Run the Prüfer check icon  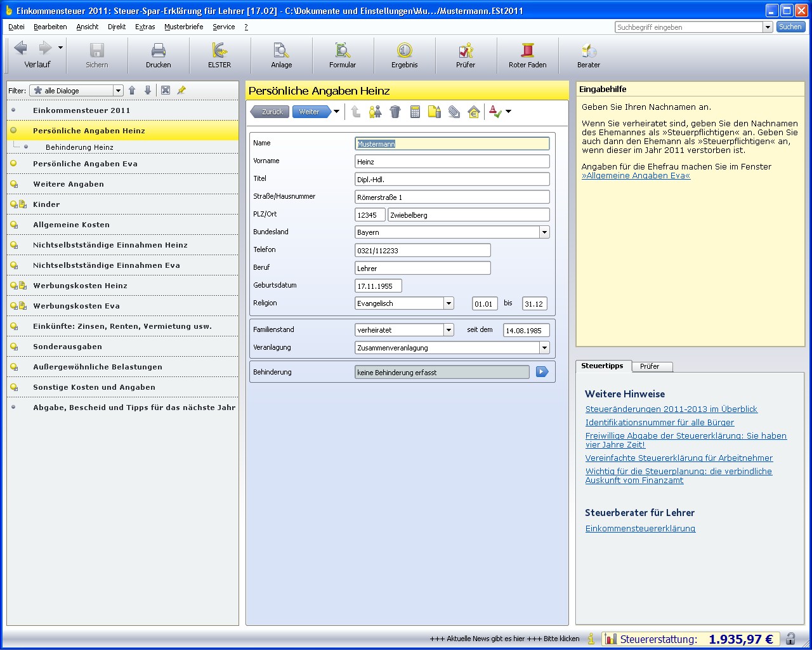coord(466,50)
